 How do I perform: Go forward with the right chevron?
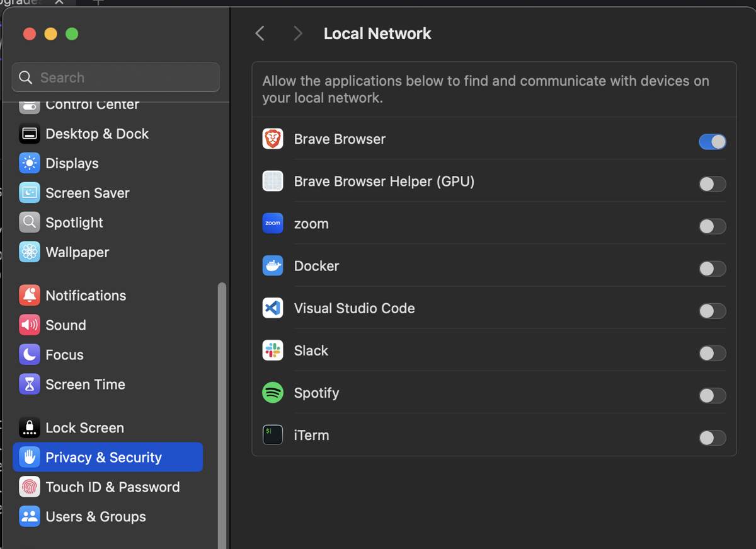(298, 33)
